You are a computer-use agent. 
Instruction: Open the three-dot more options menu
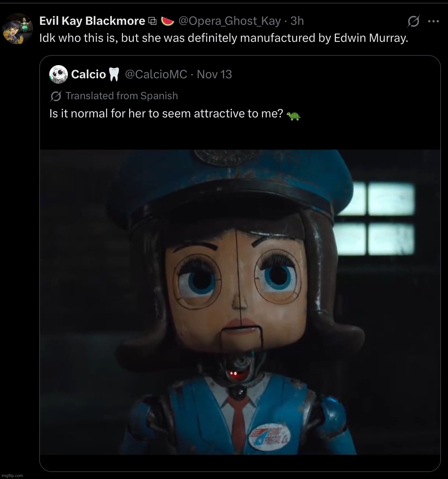[x=433, y=22]
